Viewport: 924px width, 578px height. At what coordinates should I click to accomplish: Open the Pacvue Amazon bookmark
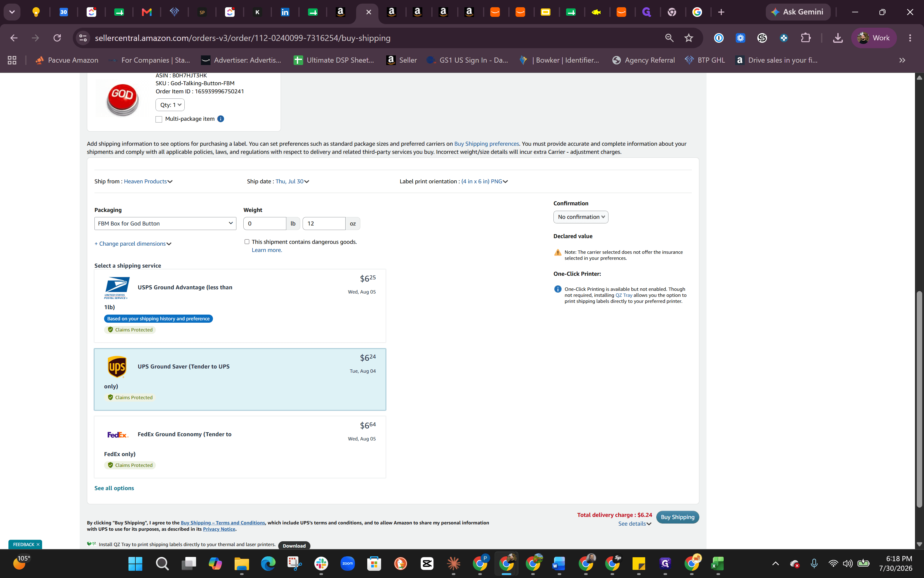67,60
